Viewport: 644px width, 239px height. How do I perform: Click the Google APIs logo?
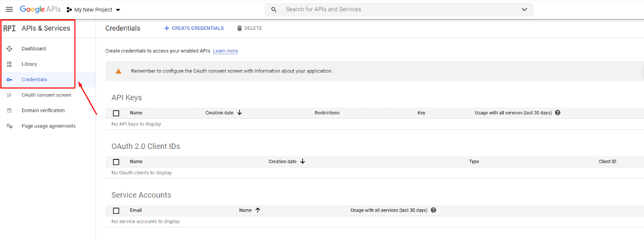click(40, 9)
